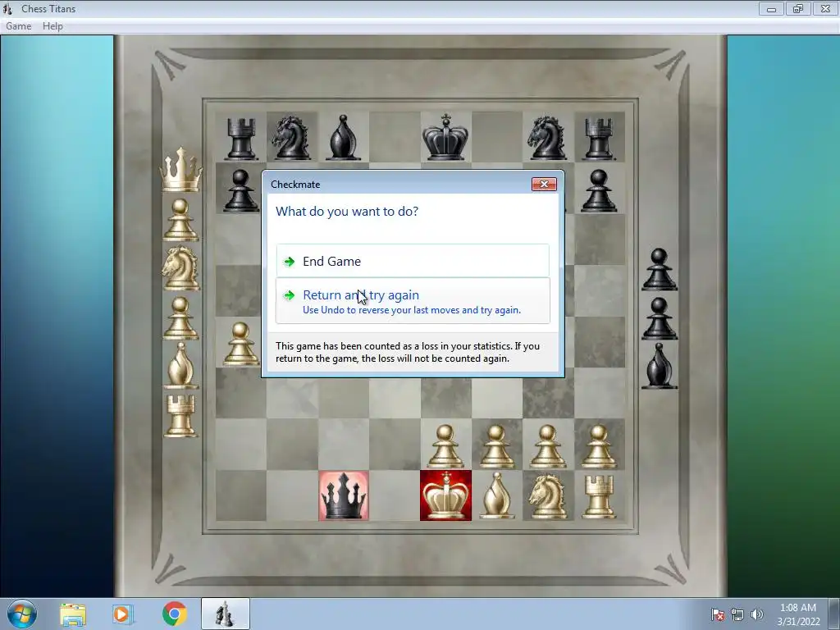Select the black bishop on c8

pos(343,138)
